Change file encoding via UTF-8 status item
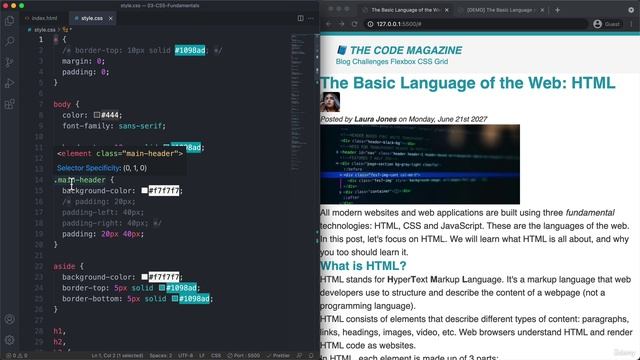The width and height of the screenshot is (640, 360). coord(186,356)
